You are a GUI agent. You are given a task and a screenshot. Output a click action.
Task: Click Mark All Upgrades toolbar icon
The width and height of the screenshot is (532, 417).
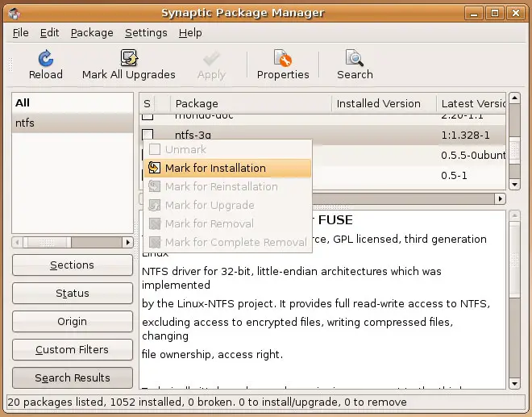129,58
